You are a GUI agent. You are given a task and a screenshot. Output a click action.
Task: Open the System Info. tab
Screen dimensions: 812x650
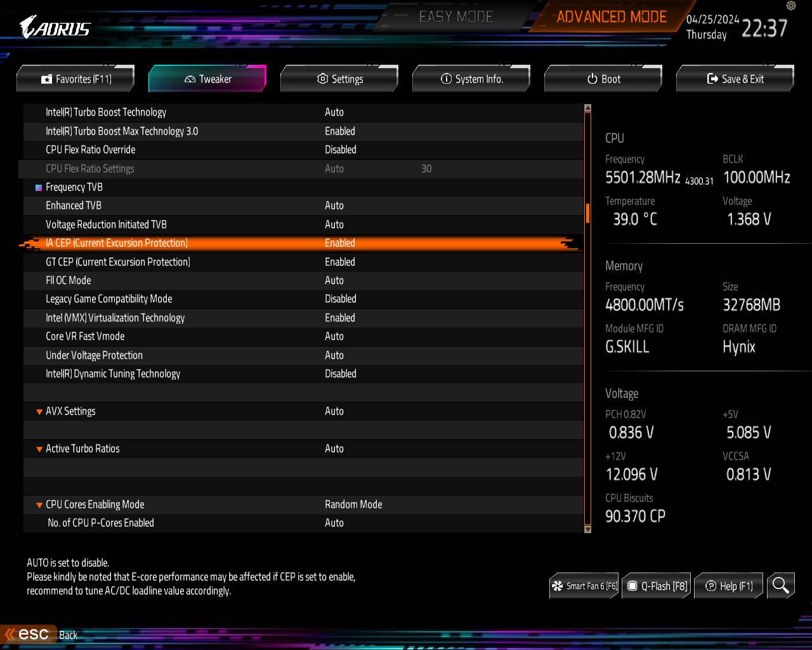point(471,79)
